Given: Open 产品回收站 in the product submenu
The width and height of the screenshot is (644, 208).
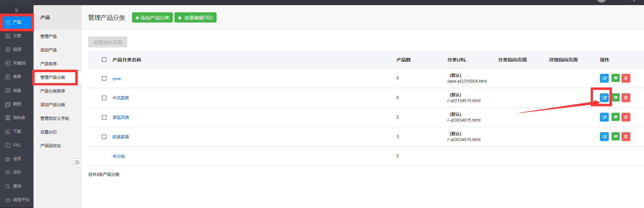Looking at the screenshot, I should (x=51, y=146).
